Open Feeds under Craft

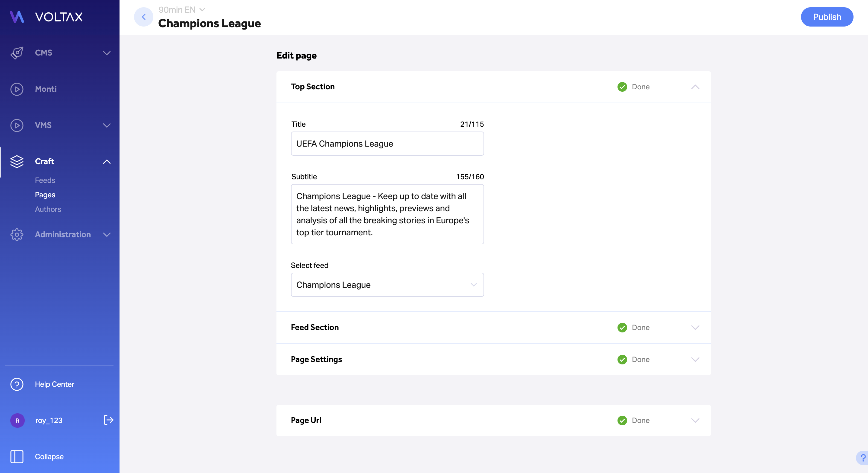[45, 180]
